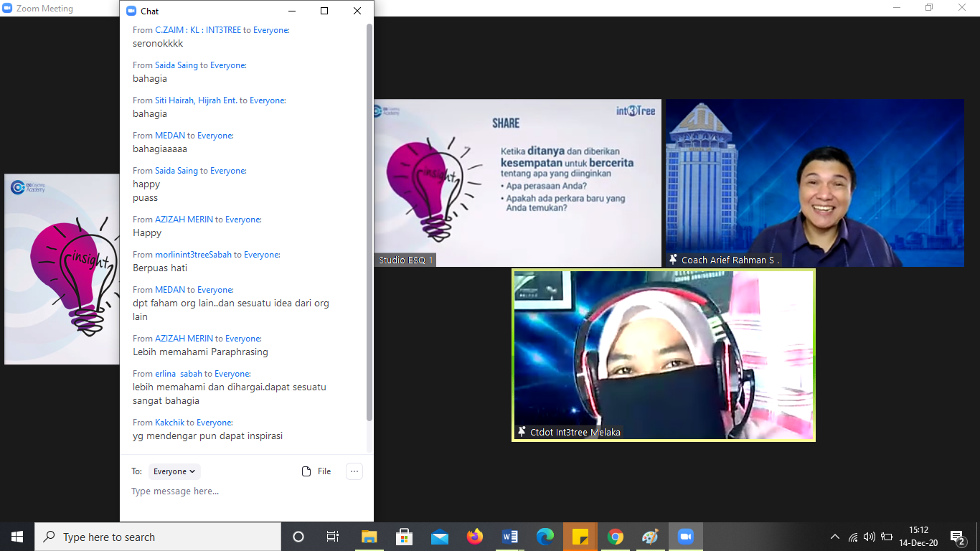Click the Windows Start button

(x=17, y=537)
